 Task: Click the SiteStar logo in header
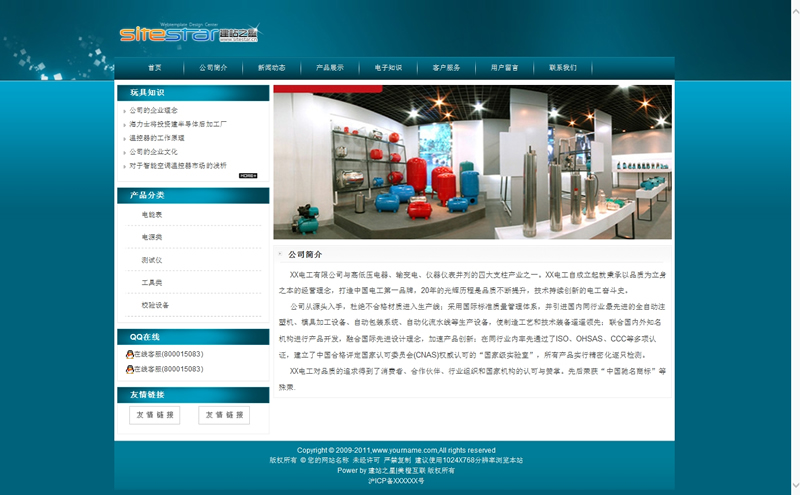point(188,34)
